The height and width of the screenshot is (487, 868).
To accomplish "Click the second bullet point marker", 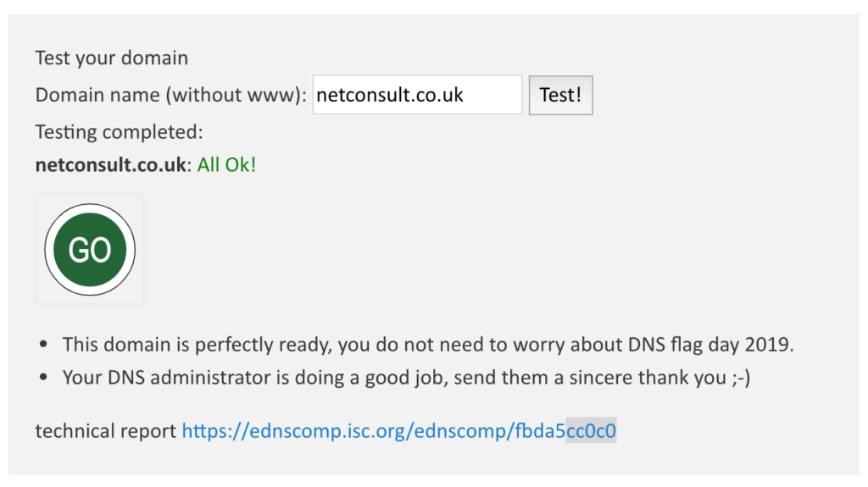I will 44,379.
